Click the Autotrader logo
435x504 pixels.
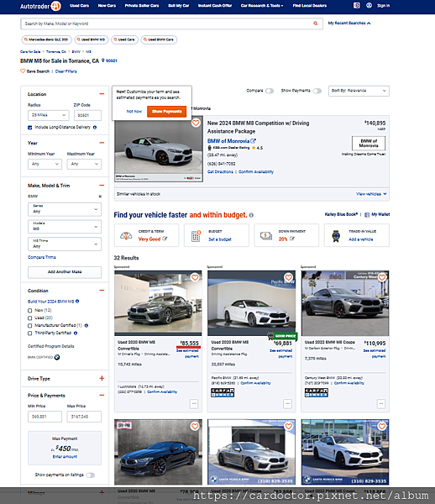tap(40, 6)
